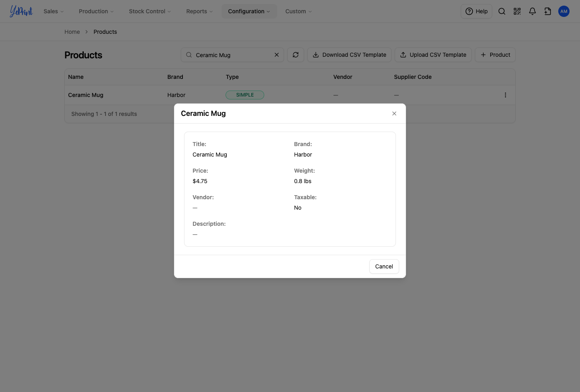Viewport: 580px width, 392px height.
Task: Focus the products search field
Action: 232,55
